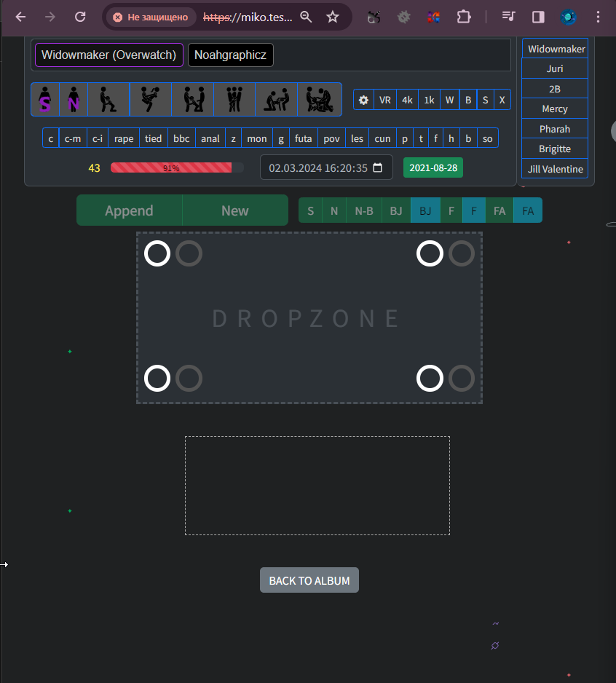The width and height of the screenshot is (616, 683).
Task: Click the yellow count value 43
Action: [x=94, y=168]
